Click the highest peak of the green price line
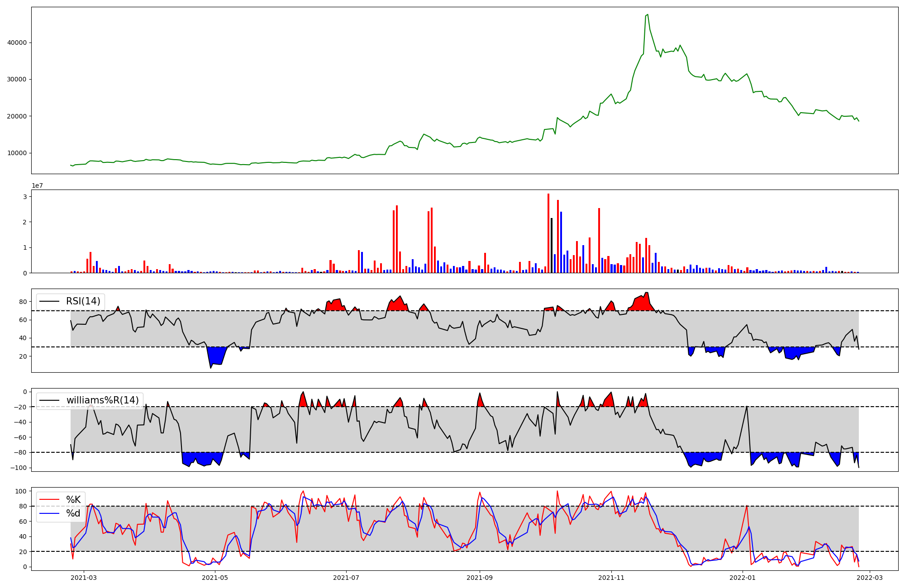This screenshot has width=905, height=588. click(648, 14)
